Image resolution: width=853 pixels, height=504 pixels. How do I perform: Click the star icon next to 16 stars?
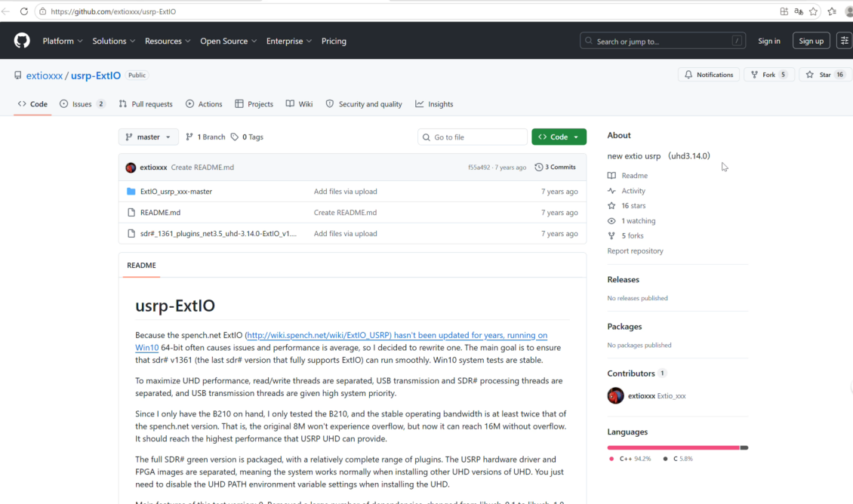tap(611, 205)
